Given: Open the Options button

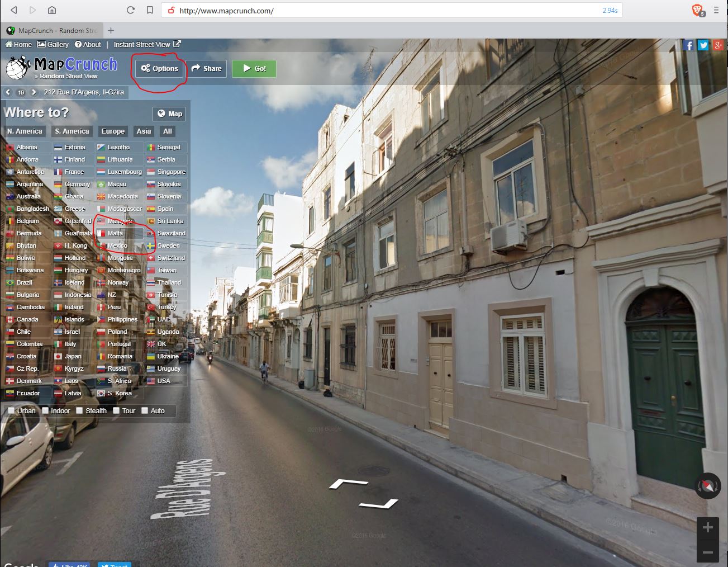Looking at the screenshot, I should (159, 68).
